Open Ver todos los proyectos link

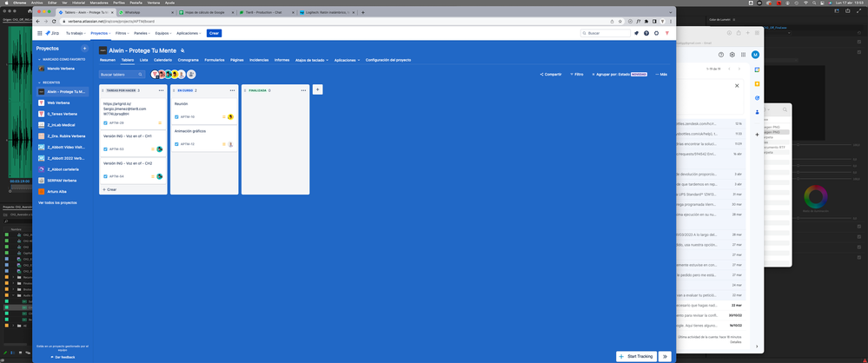tap(57, 203)
